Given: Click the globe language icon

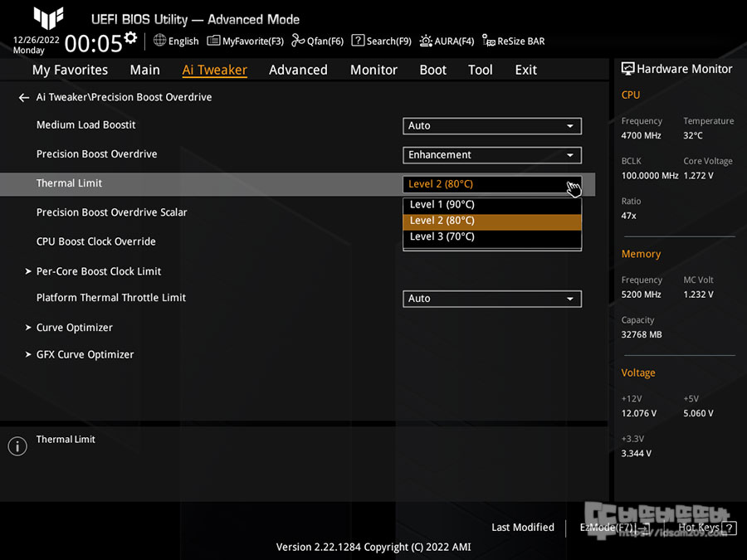Looking at the screenshot, I should click(159, 41).
